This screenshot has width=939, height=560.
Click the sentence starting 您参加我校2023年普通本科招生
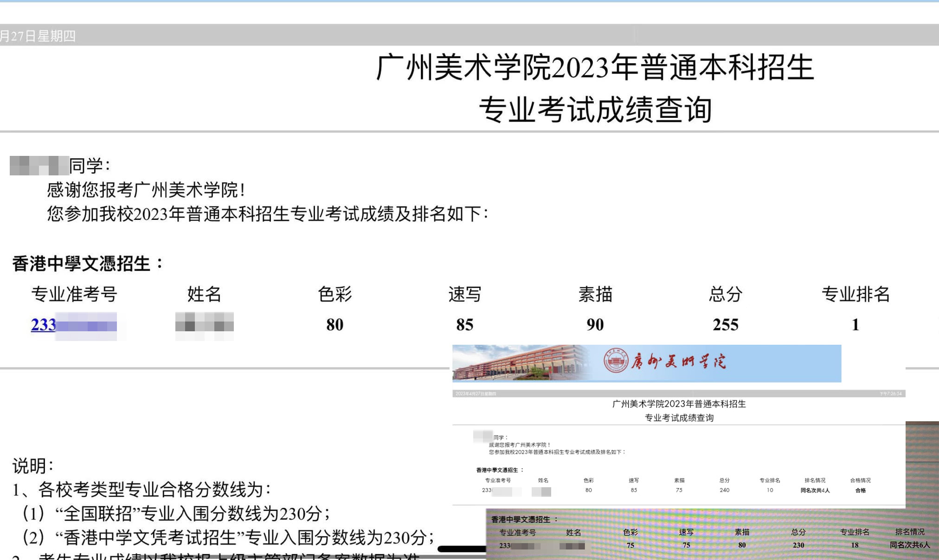[268, 214]
